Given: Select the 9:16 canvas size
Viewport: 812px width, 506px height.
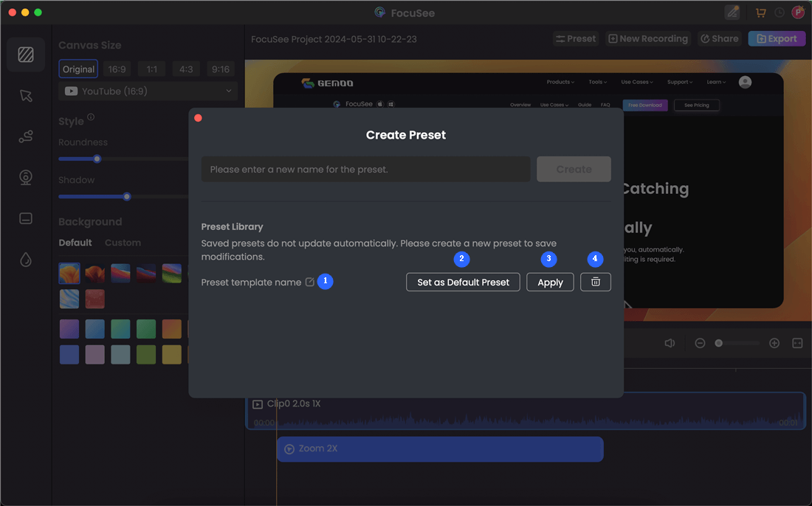Looking at the screenshot, I should pyautogui.click(x=221, y=69).
